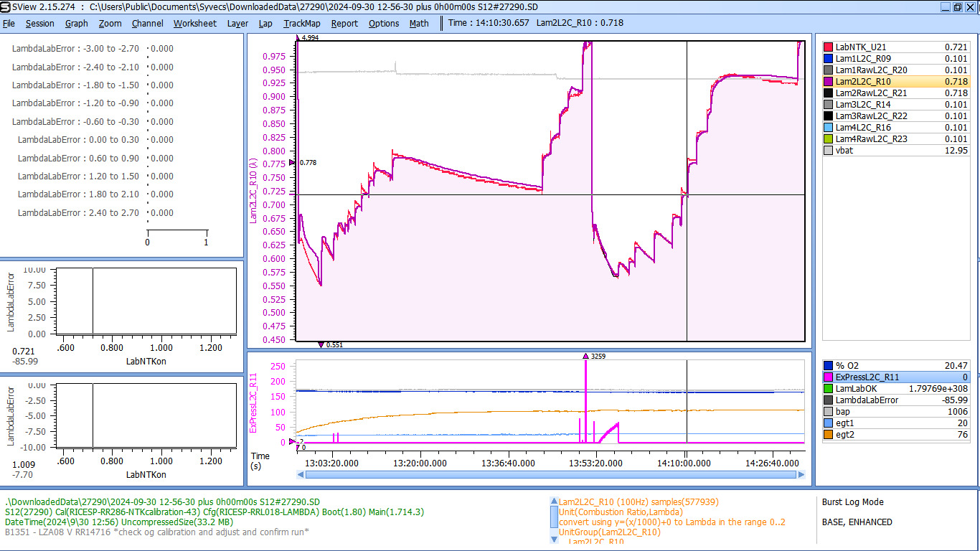The height and width of the screenshot is (551, 980).
Task: Click the top range marker triangle labelled 4.994
Action: 298,37
